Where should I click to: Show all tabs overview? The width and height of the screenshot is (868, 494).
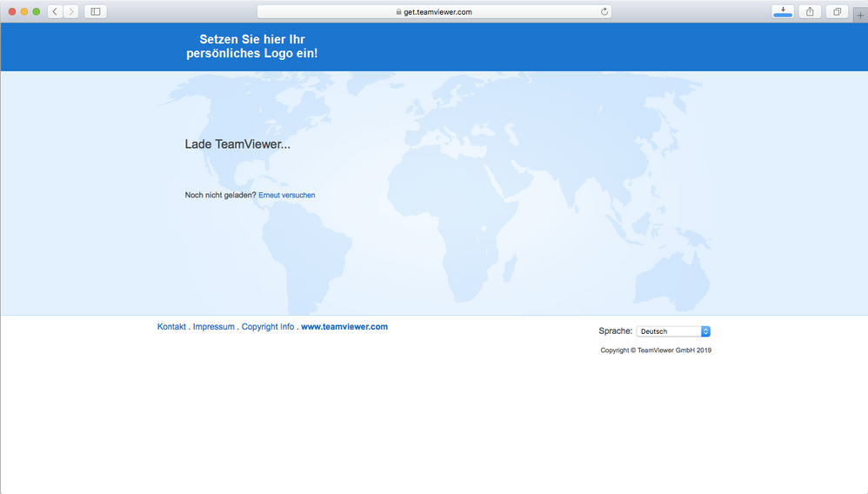click(837, 11)
